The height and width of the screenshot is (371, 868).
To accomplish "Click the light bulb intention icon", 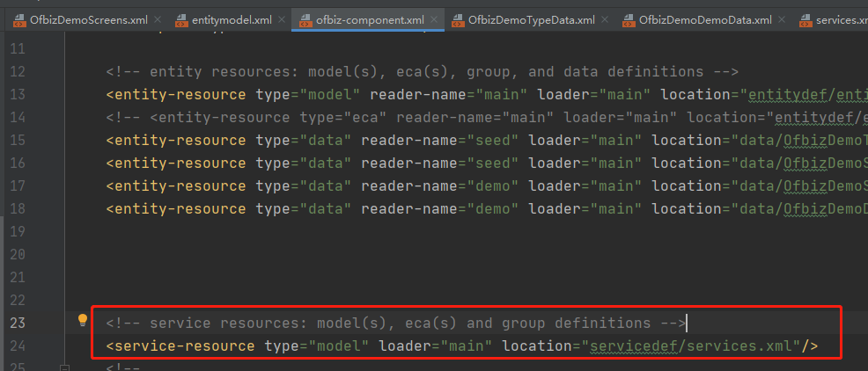I will click(x=83, y=321).
